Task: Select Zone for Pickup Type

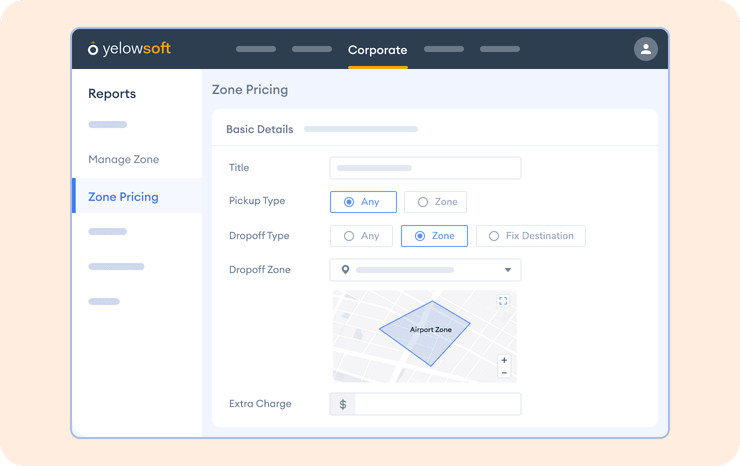Action: (435, 202)
